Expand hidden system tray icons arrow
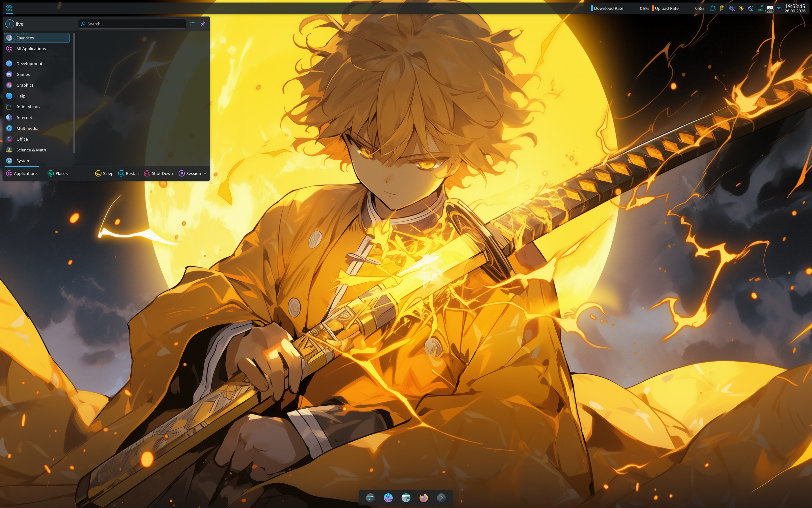Screen dimensions: 812x508 (x=778, y=8)
